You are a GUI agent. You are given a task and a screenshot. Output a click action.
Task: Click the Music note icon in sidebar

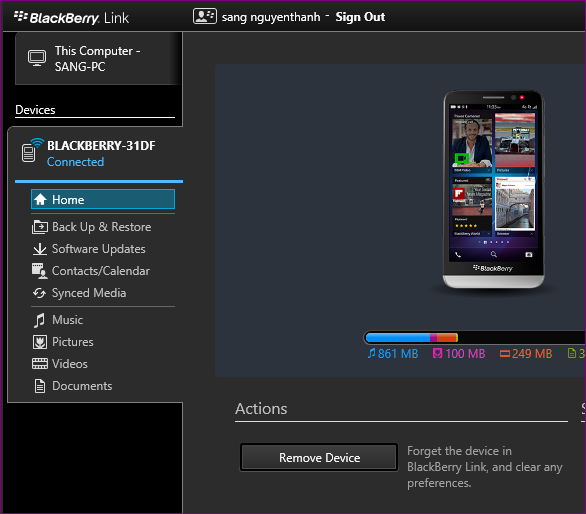pos(39,320)
